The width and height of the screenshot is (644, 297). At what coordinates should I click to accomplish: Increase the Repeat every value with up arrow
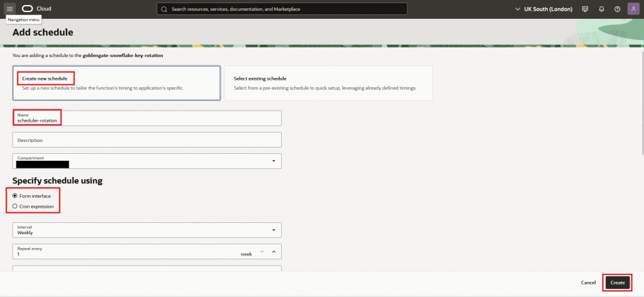coord(274,252)
